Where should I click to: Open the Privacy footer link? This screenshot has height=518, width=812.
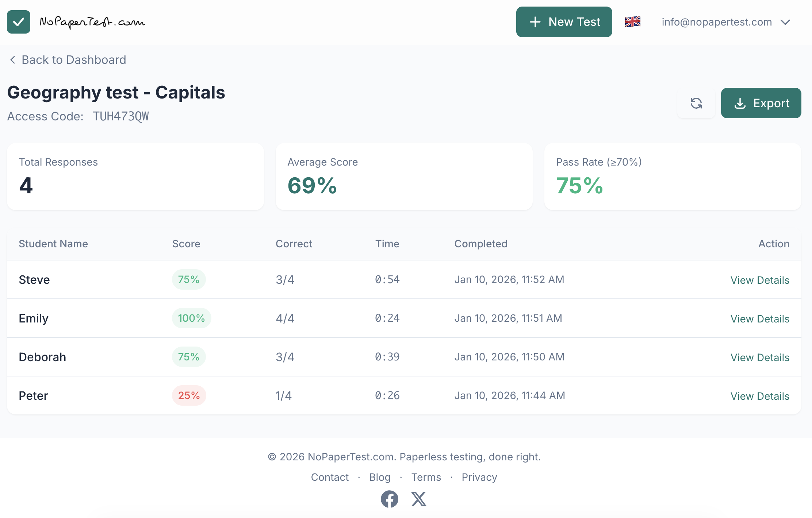tap(479, 477)
